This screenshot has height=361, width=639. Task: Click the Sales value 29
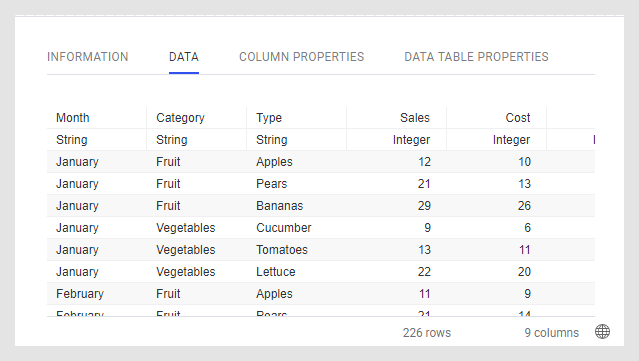[x=424, y=206]
